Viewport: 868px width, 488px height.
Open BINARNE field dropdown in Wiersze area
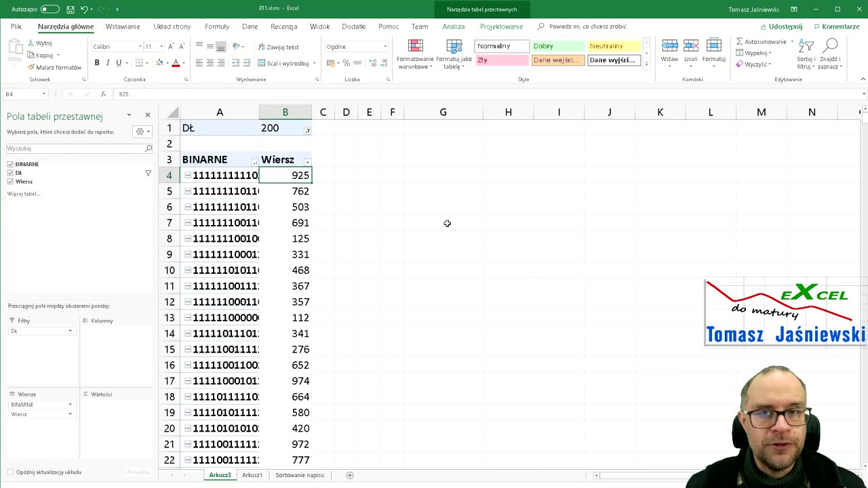70,405
